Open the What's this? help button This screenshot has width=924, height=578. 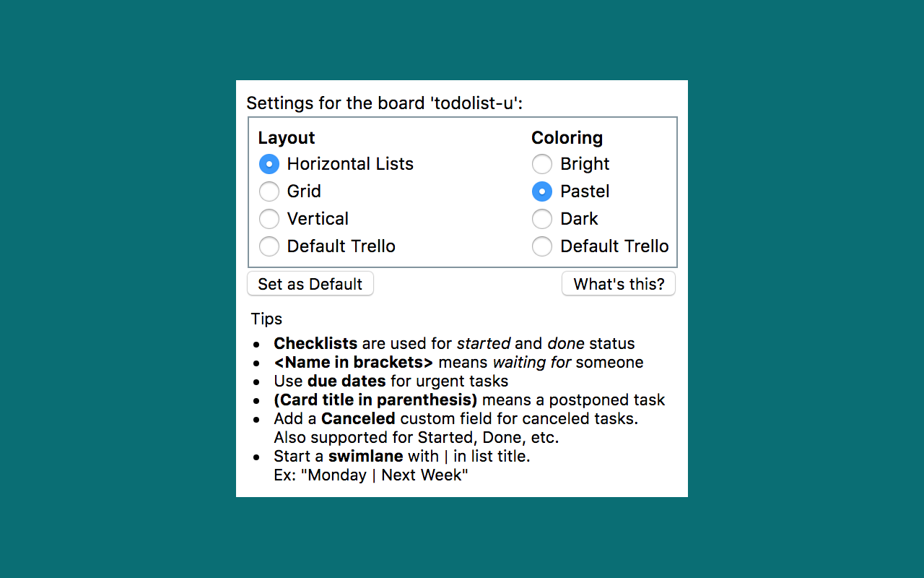click(x=619, y=284)
